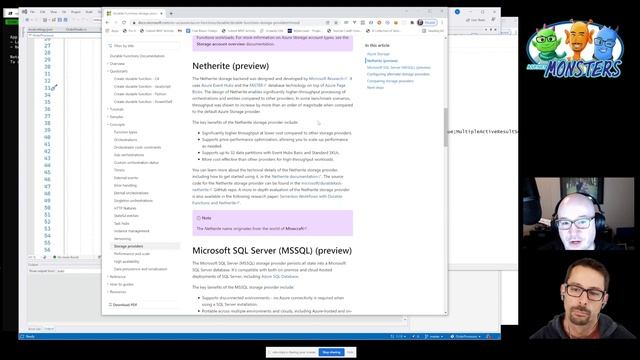
Task: Click the Stop sharing button
Action: 331,352
